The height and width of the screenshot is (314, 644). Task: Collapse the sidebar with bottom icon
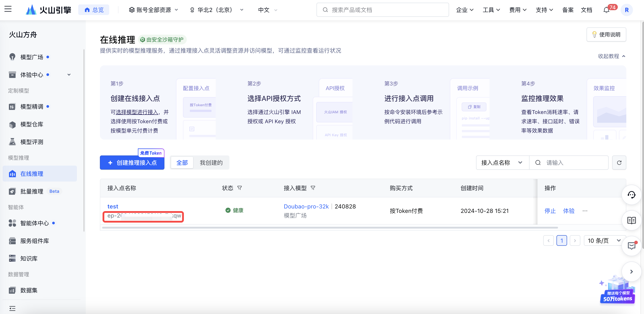(12, 308)
